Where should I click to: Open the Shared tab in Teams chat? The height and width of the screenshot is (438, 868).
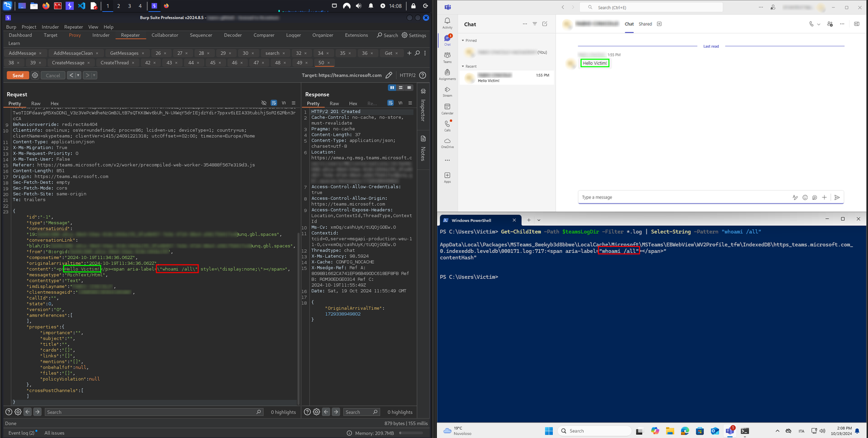[645, 24]
